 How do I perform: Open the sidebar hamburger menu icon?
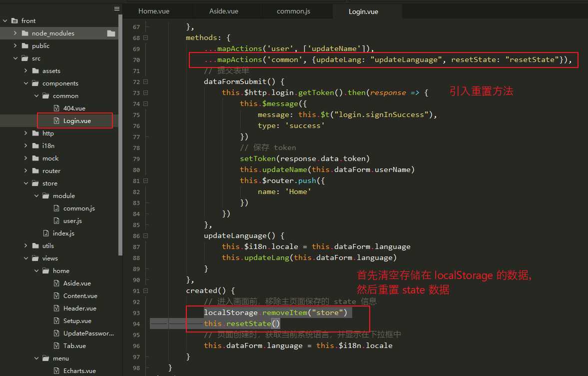[116, 8]
